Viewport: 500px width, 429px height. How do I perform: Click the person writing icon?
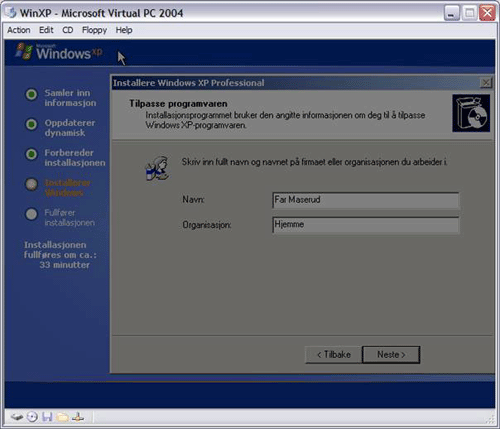(157, 168)
